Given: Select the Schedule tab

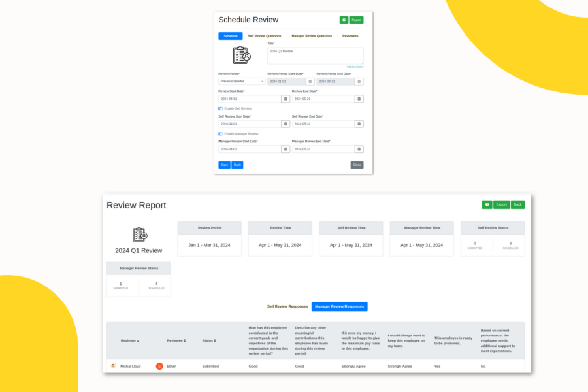Looking at the screenshot, I should (231, 36).
